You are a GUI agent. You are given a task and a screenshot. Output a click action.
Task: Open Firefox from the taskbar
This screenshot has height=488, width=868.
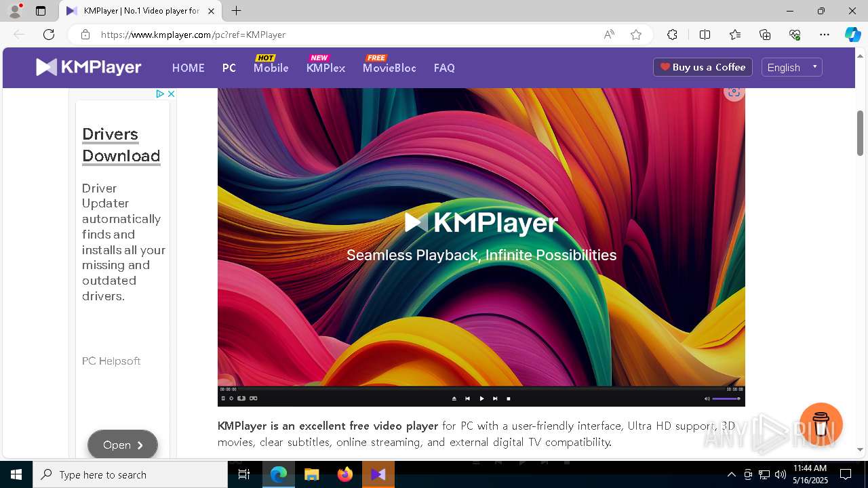tap(345, 474)
